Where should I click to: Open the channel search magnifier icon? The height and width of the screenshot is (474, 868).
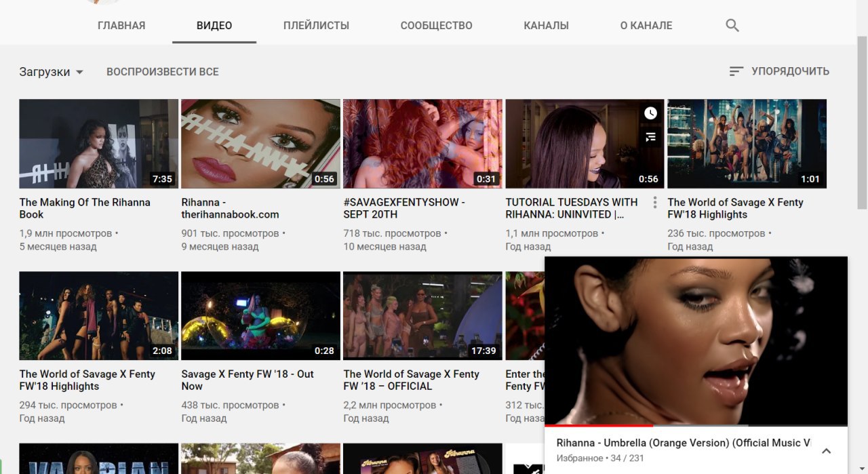[732, 26]
